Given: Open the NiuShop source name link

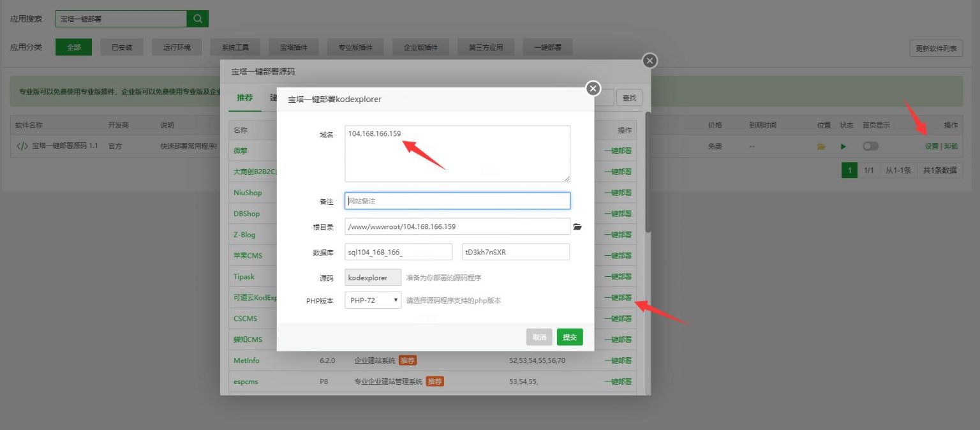Looking at the screenshot, I should pyautogui.click(x=248, y=193).
